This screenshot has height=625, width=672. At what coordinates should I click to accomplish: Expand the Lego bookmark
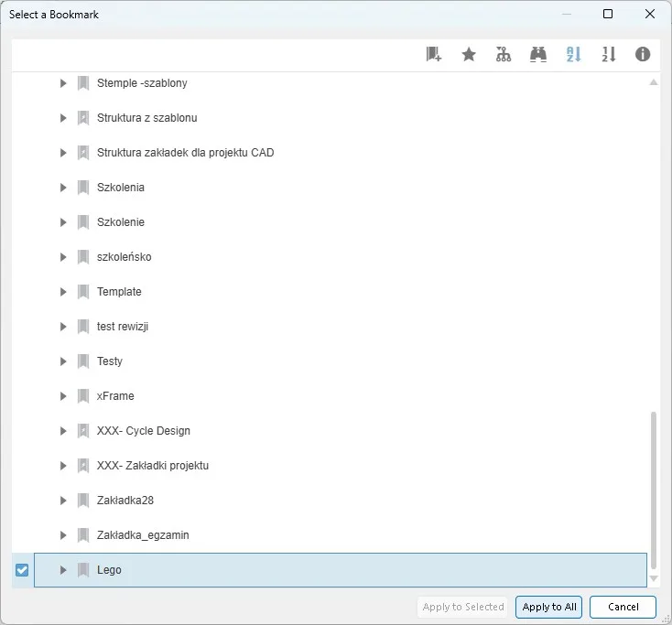coord(63,570)
